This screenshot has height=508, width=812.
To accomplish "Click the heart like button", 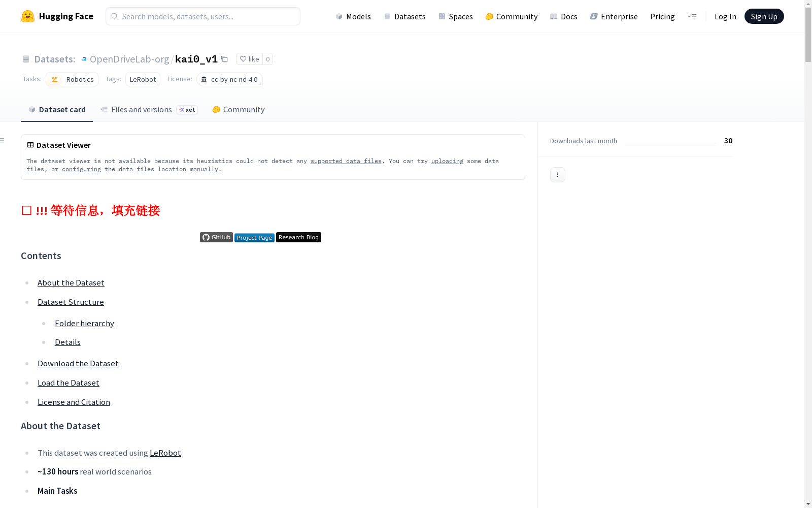I will pos(249,59).
